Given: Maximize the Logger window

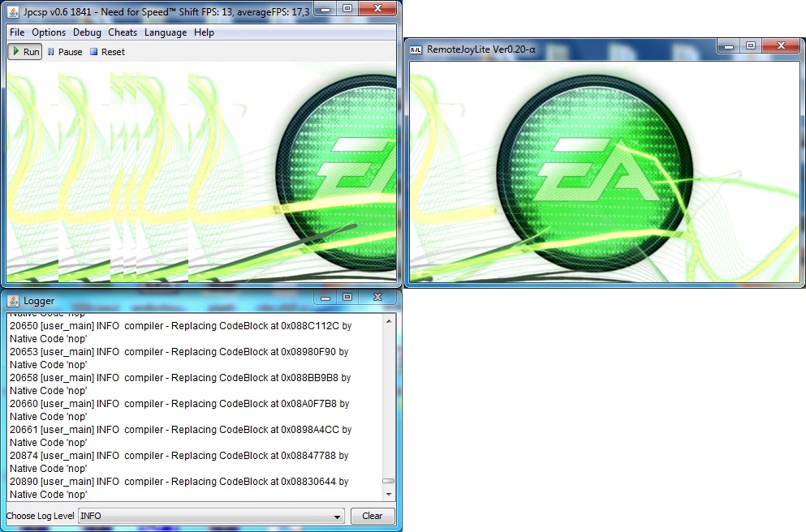Looking at the screenshot, I should point(347,298).
